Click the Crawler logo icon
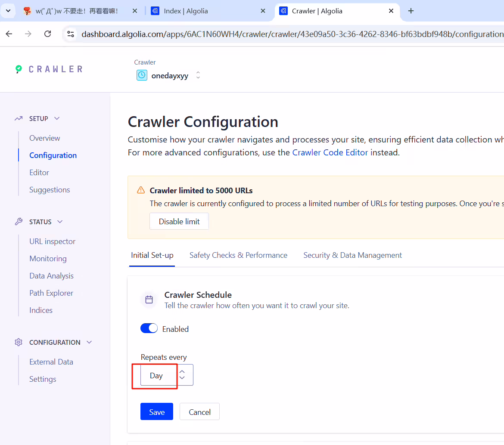This screenshot has height=445, width=504. [19, 69]
